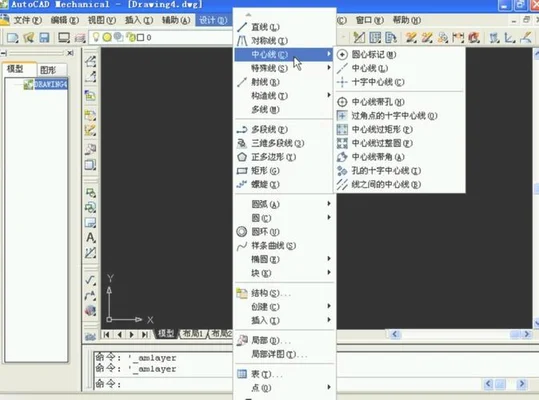
Task: Expand the 构造线 submenu
Action: pyautogui.click(x=284, y=96)
